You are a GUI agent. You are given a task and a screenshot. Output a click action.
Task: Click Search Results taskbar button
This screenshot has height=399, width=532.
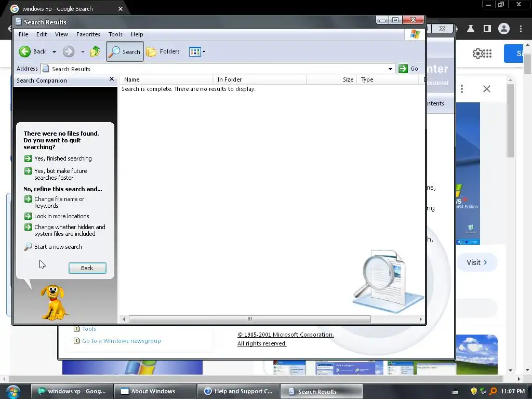pyautogui.click(x=321, y=391)
